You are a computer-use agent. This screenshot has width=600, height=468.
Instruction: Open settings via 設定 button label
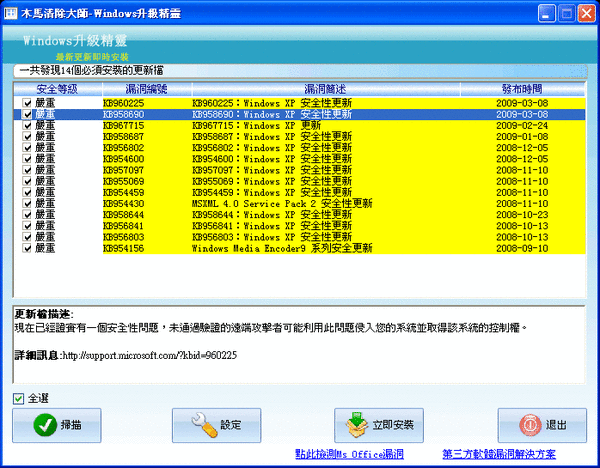[231, 425]
